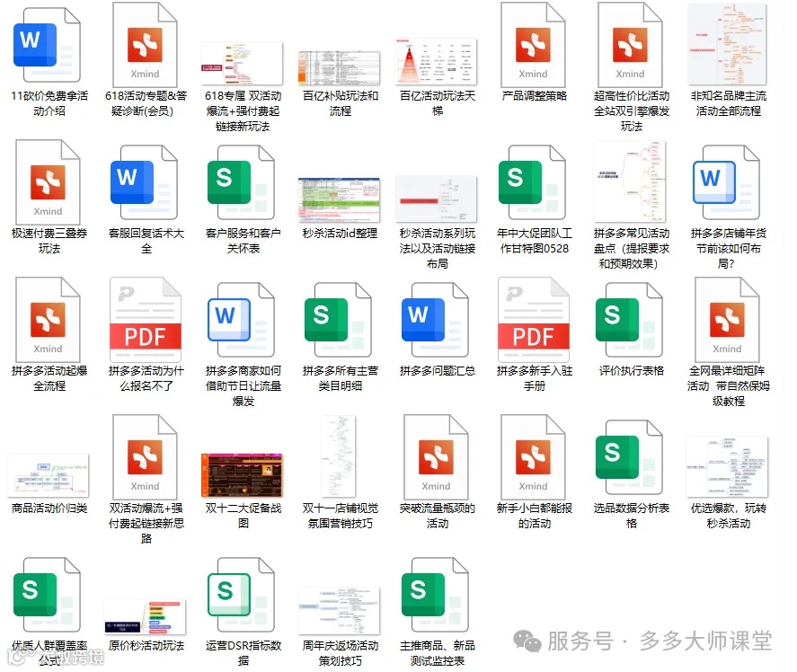Click the file name 双十二大促备战图
This screenshot has width=797, height=672.
(243, 516)
